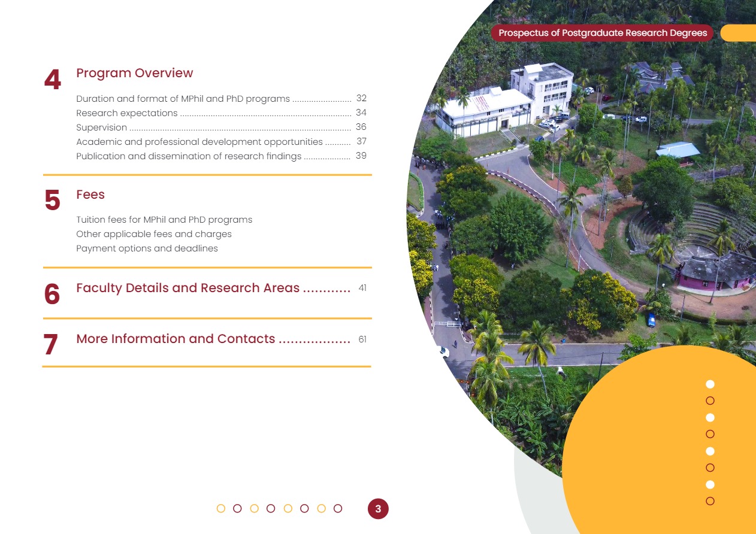Click the "Prospectus of Postgraduate Research Degrees" banner
The height and width of the screenshot is (534, 756).
tap(602, 33)
